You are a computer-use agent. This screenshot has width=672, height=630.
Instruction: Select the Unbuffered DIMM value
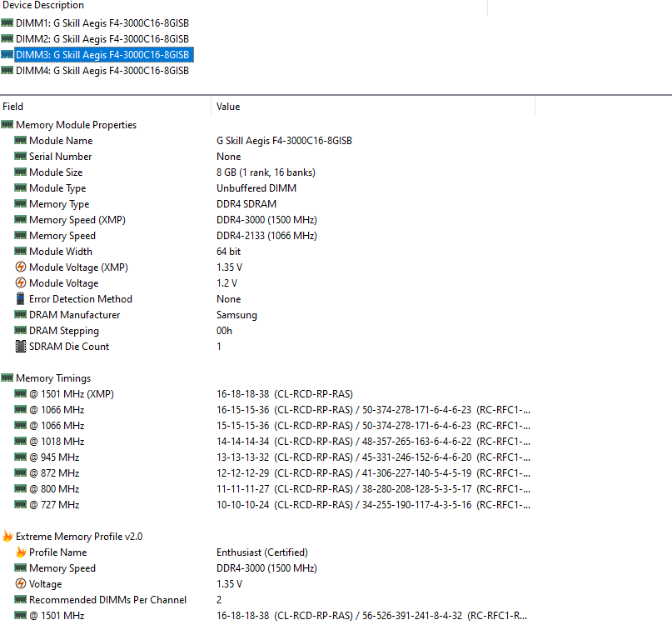[x=256, y=188]
